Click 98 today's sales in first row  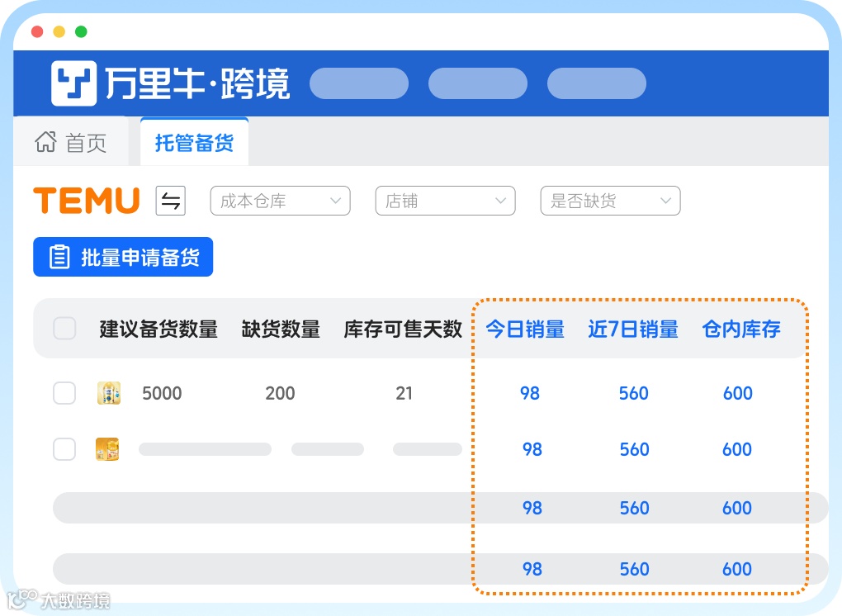529,393
